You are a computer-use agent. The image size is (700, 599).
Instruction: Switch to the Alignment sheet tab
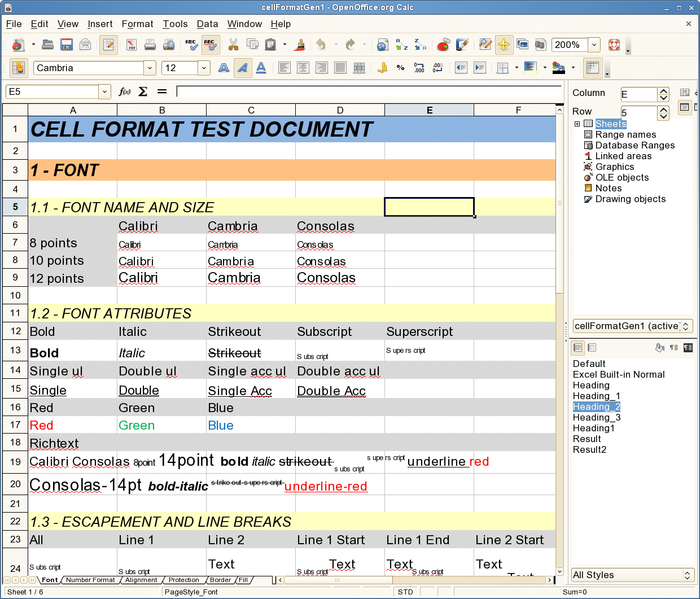[x=141, y=580]
